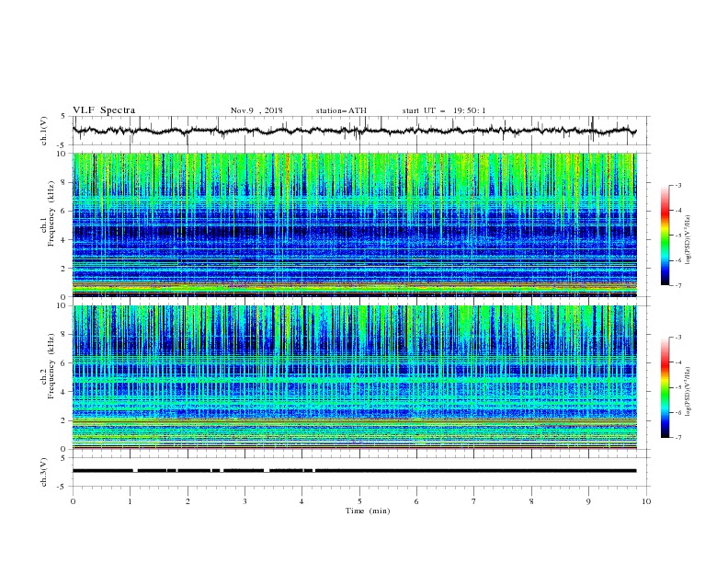Click the "9" tick on the Time axis
This screenshot has height=563, width=728.
(x=588, y=501)
